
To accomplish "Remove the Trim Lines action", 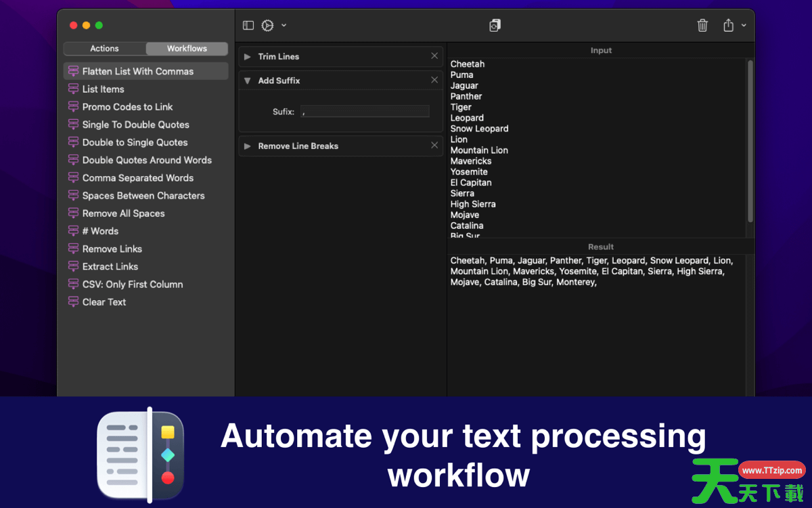I will pyautogui.click(x=434, y=56).
